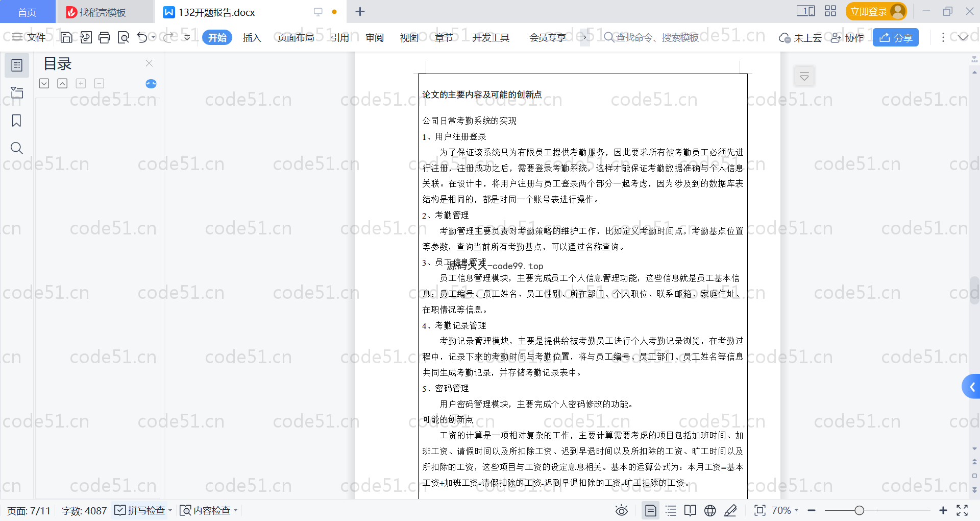Viewport: 980px width, 521px height.
Task: Toggle the 拼写检查 spell check
Action: [x=140, y=510]
